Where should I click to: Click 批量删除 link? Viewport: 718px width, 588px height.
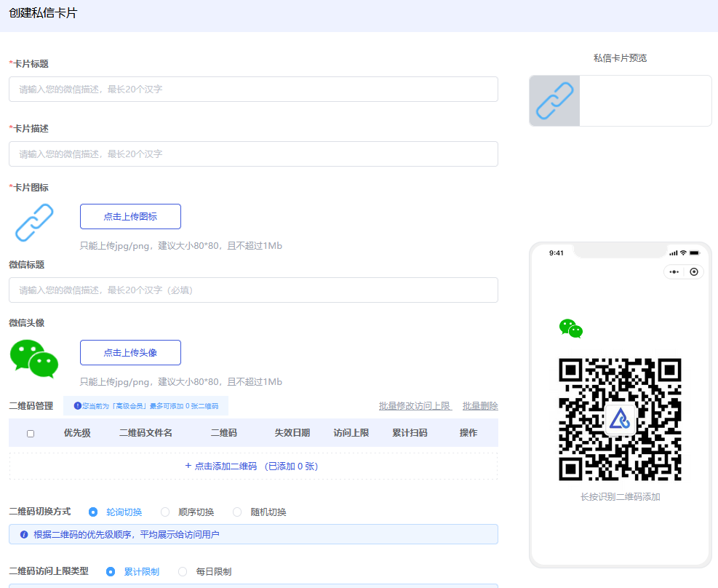[x=480, y=406]
